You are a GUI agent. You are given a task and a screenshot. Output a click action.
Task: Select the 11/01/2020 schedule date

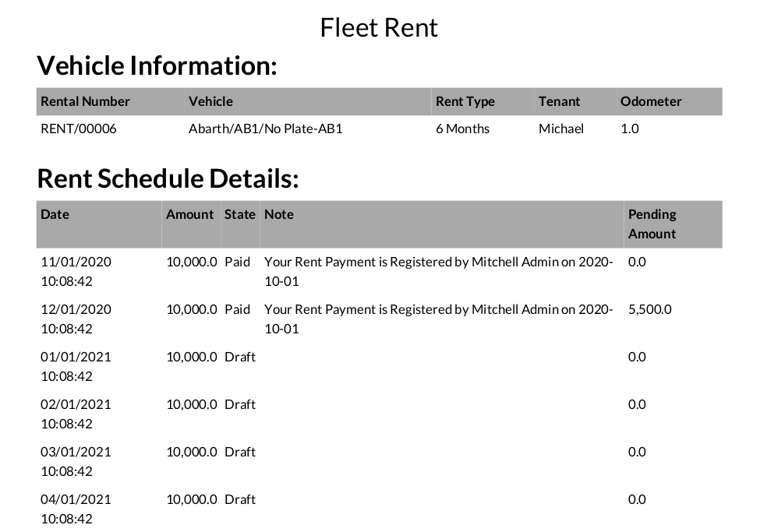(76, 271)
